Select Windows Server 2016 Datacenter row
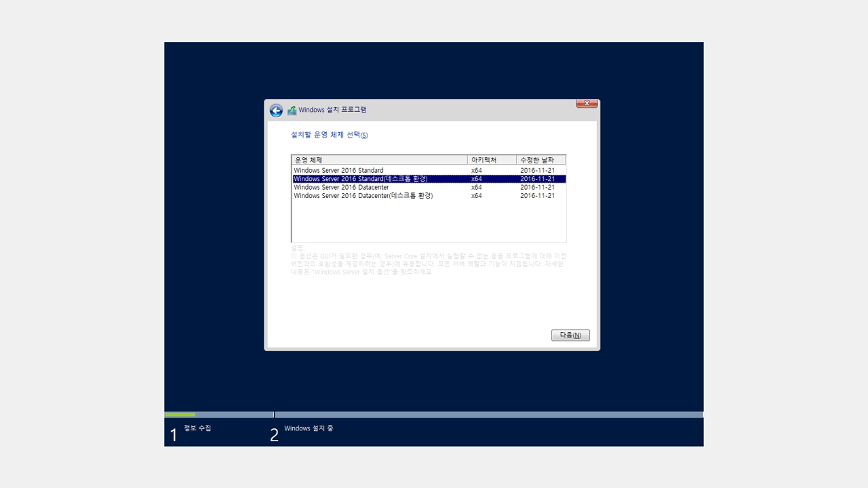The width and height of the screenshot is (868, 488). point(429,187)
